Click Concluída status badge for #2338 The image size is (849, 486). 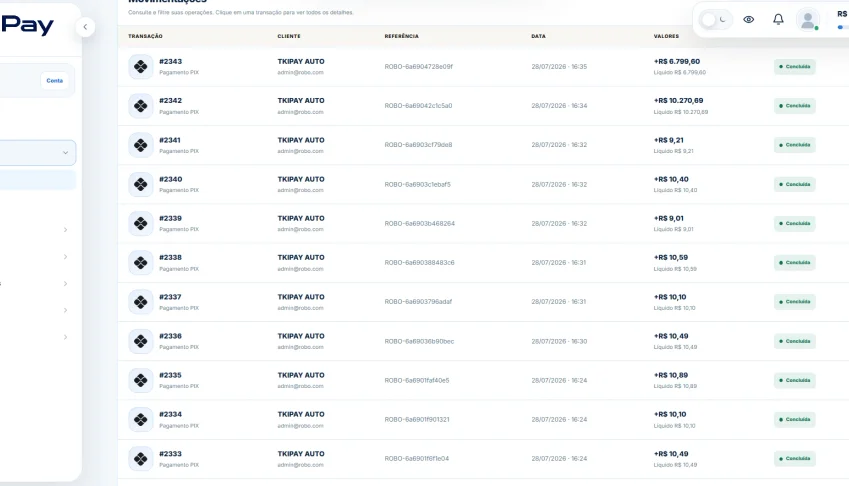[794, 262]
